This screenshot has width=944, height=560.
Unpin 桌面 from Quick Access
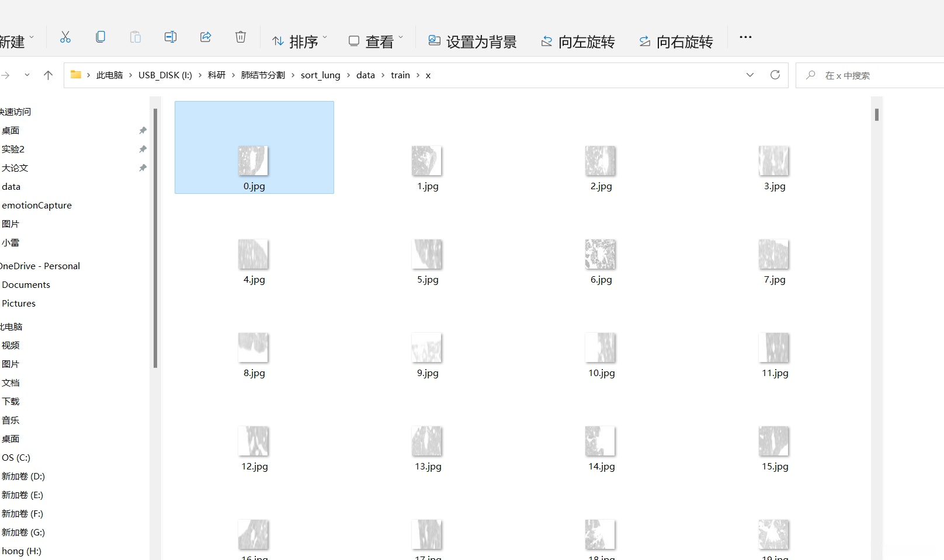[143, 130]
